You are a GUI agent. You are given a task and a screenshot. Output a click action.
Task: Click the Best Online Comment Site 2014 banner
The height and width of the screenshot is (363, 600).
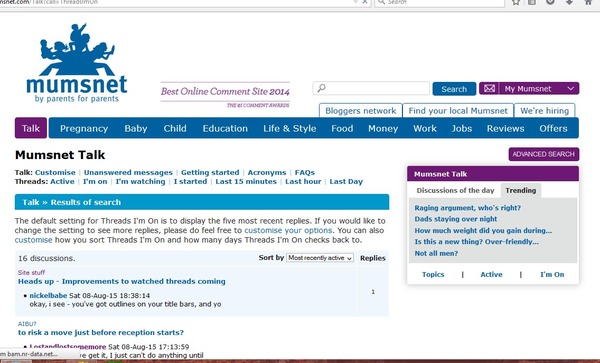point(225,95)
